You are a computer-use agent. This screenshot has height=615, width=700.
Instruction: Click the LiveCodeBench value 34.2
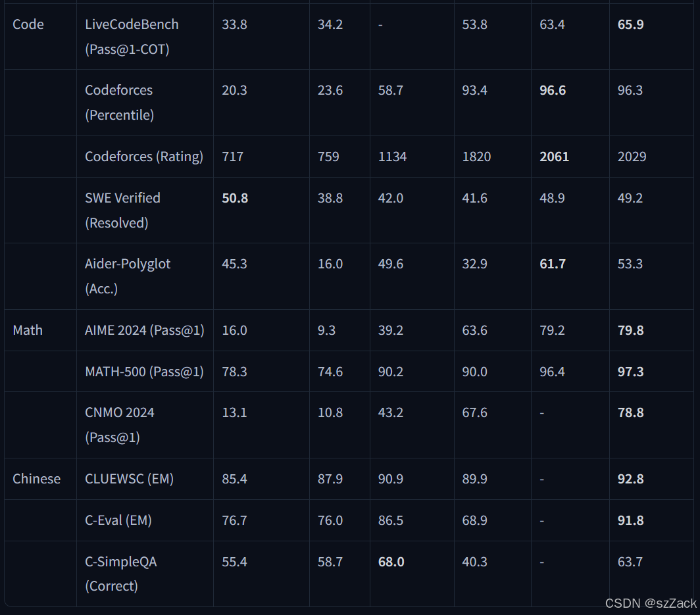330,24
